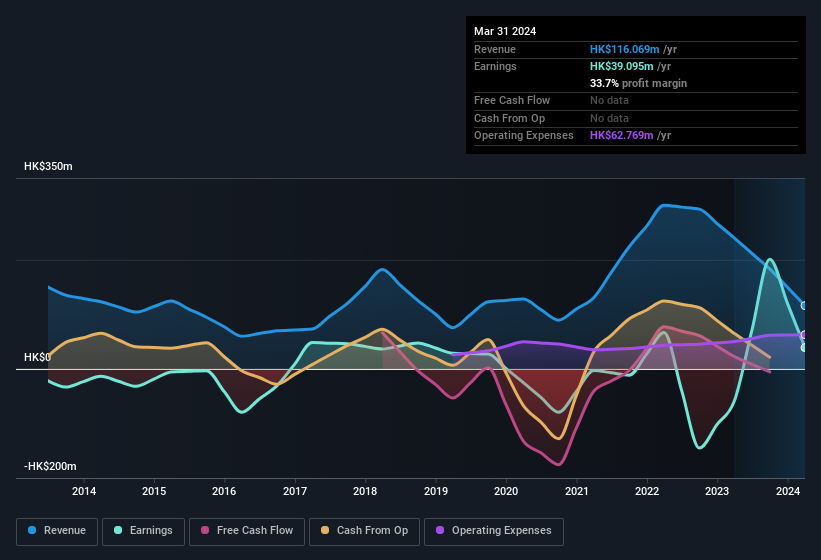Click the blue Revenue data point marker

(x=804, y=306)
